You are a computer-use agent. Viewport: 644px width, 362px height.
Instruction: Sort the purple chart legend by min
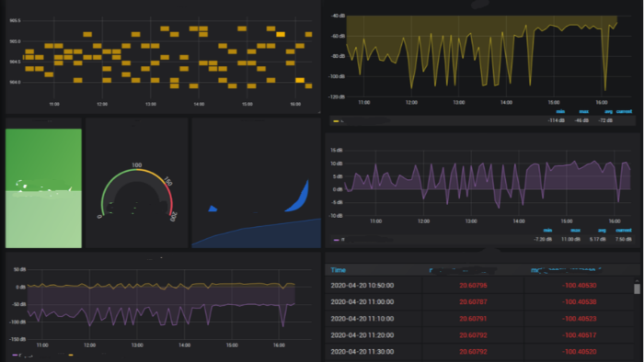click(547, 231)
